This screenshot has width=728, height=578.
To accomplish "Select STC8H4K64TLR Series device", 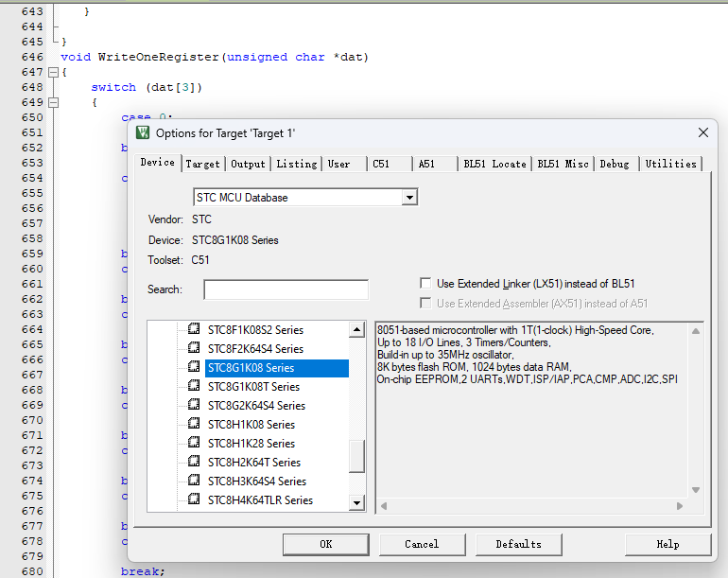I will pos(260,500).
